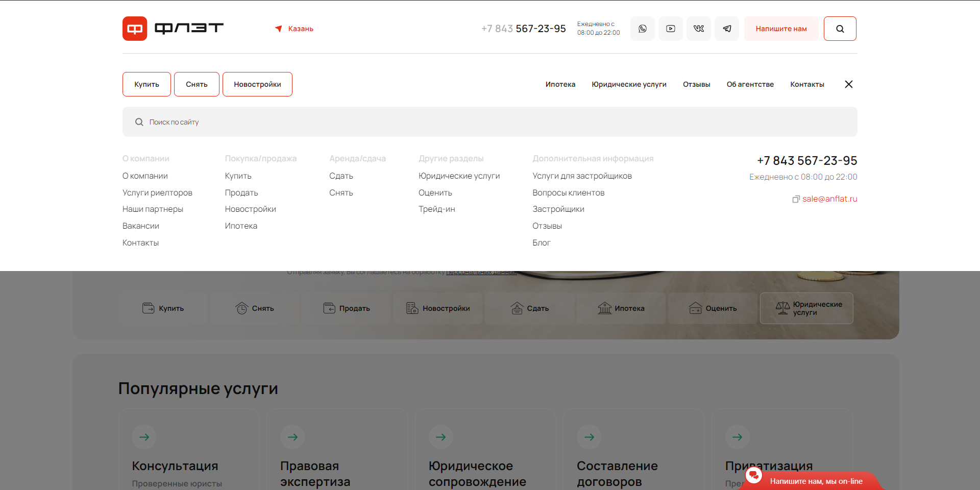Close the expanded menu with X
This screenshot has width=980, height=490.
849,84
